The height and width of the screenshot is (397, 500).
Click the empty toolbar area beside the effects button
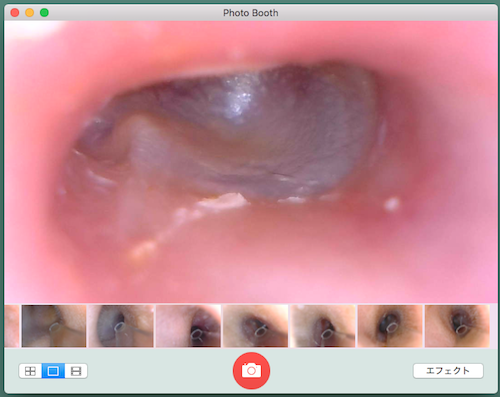(x=341, y=371)
